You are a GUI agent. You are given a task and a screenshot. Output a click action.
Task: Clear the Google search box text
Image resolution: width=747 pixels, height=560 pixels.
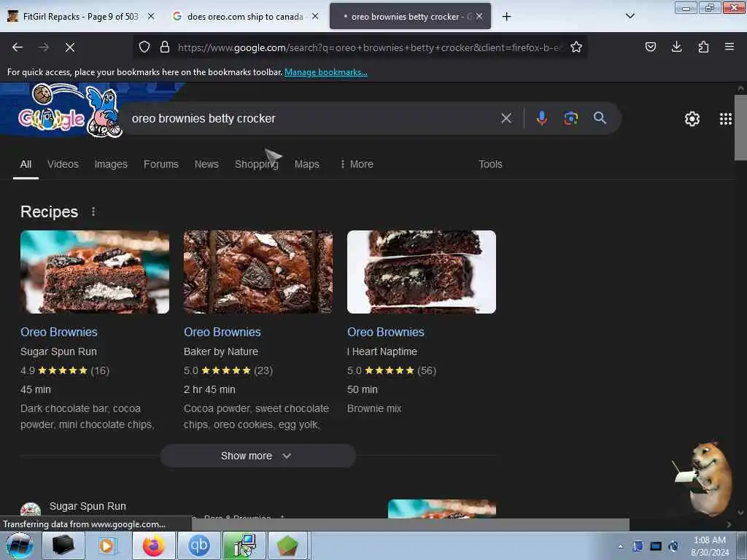pyautogui.click(x=506, y=118)
